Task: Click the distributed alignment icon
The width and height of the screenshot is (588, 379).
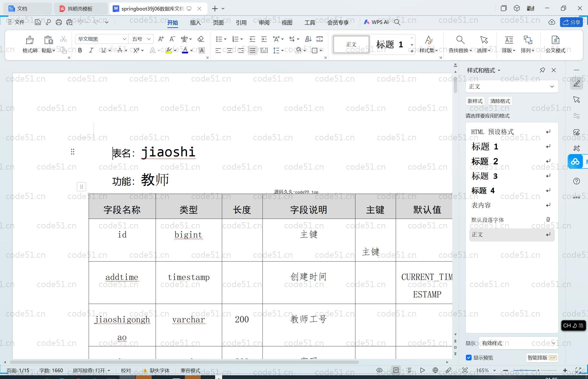Action: coord(264,50)
